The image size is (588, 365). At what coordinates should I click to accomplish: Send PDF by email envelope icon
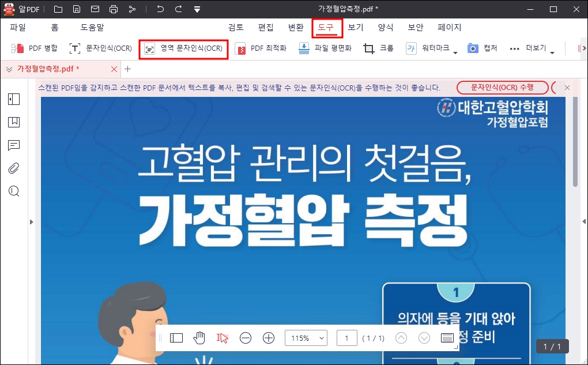click(95, 9)
